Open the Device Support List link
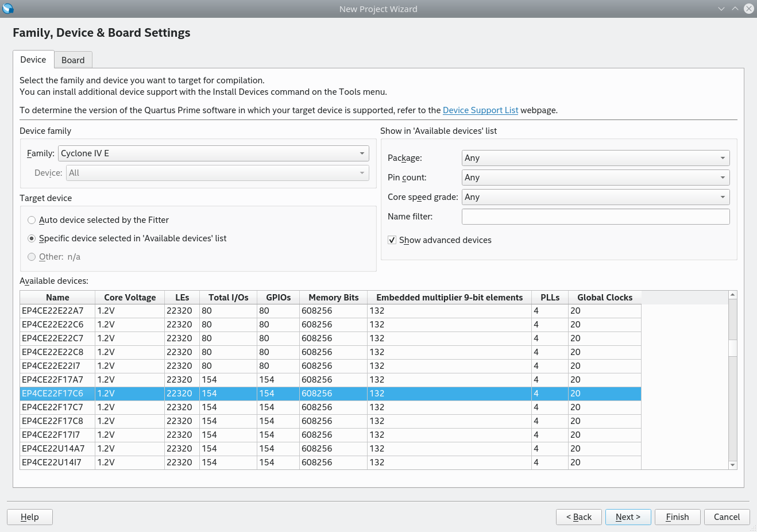757x532 pixels. tap(480, 110)
